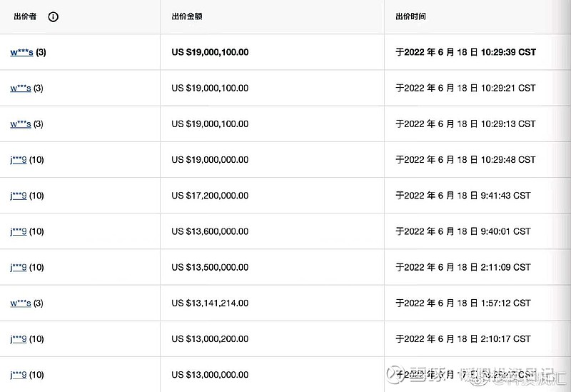
Task: Click the US $17,200,000.00 amount cell
Action: 210,196
